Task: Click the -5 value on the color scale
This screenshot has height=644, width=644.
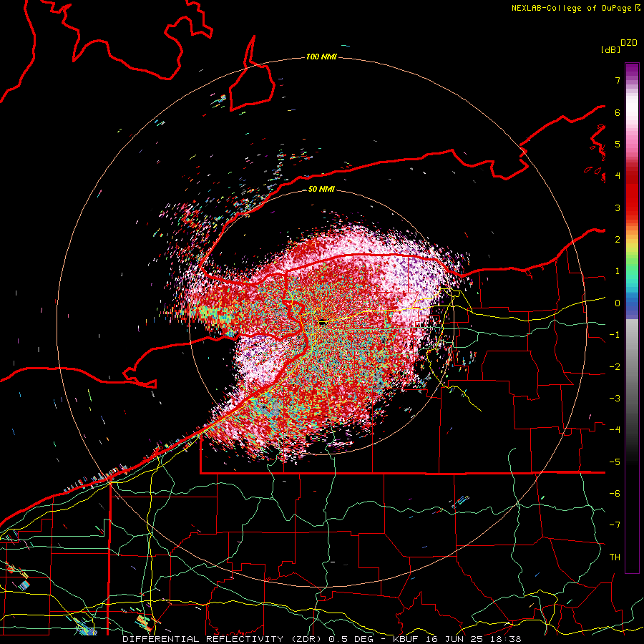Action: (x=615, y=462)
